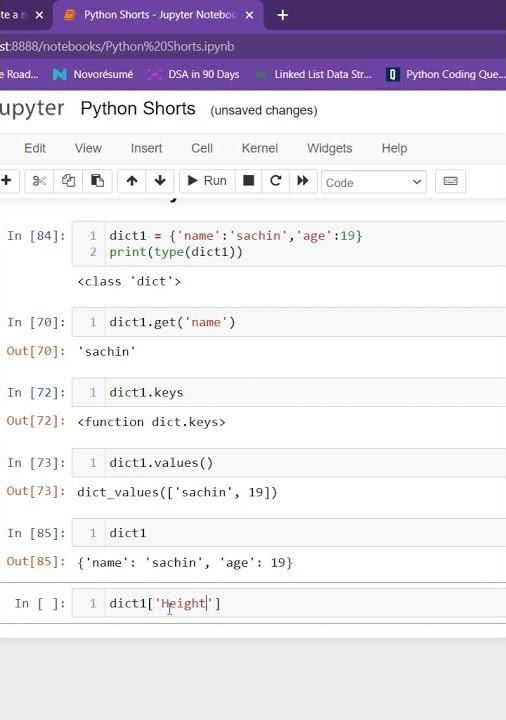Open the Edit menu
The width and height of the screenshot is (506, 720).
(x=35, y=148)
